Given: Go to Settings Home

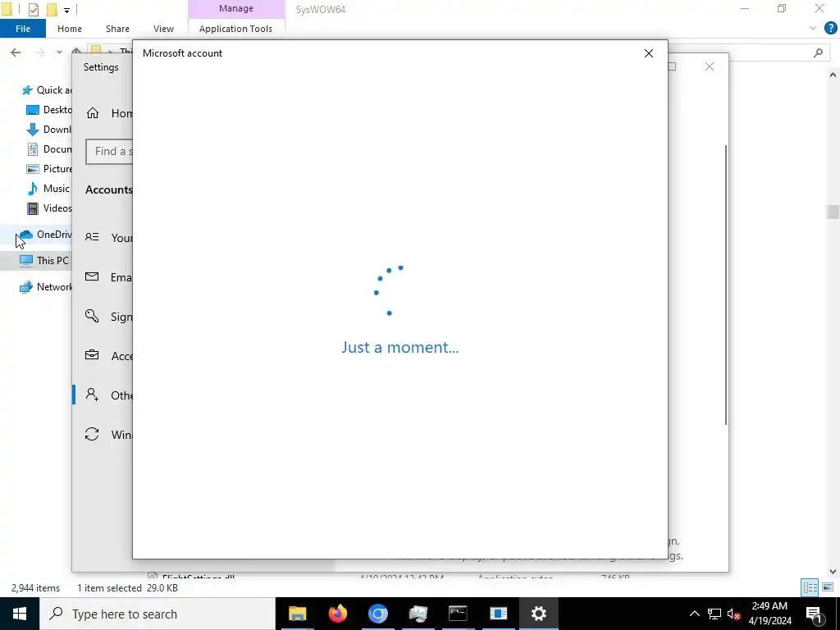Looking at the screenshot, I should 109,113.
